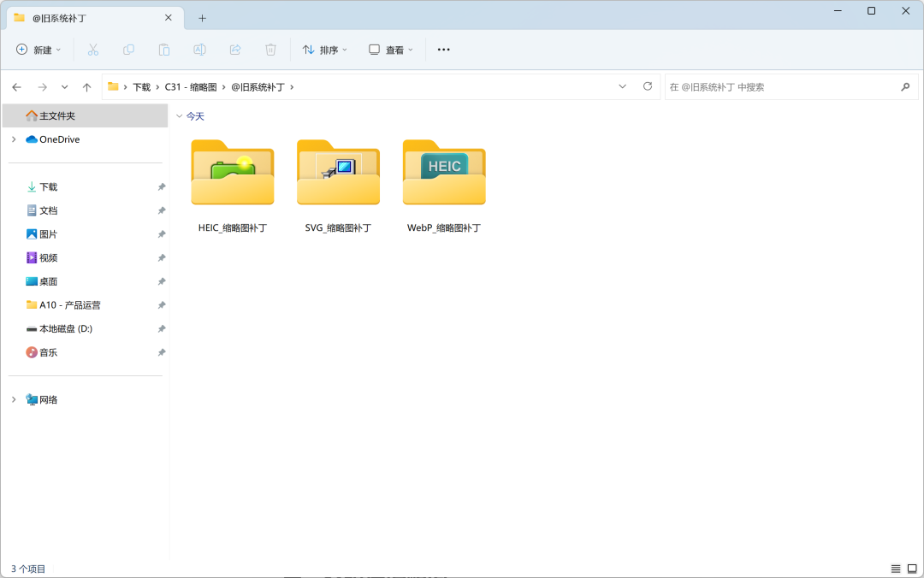Click the Cut scissors icon

tap(93, 50)
